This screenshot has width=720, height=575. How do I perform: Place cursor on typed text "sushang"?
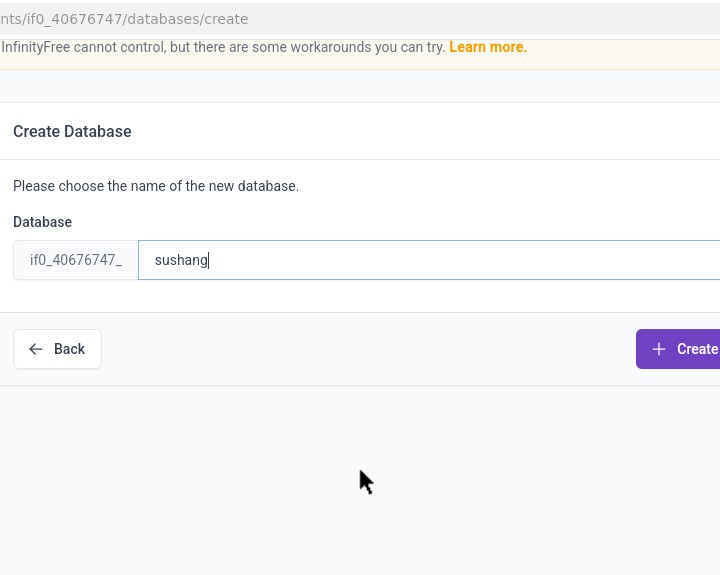point(181,260)
